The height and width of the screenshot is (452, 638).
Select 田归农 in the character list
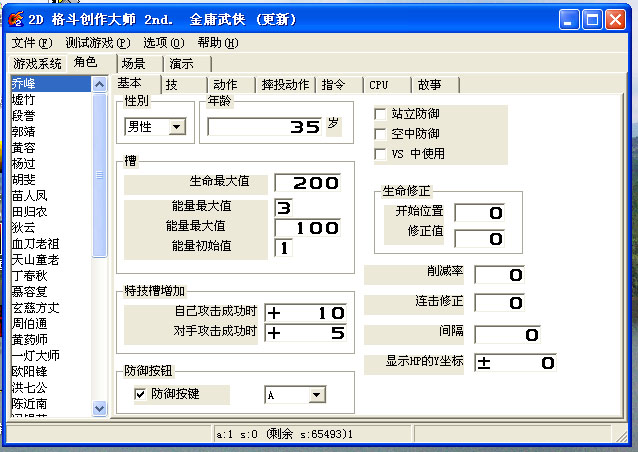point(50,212)
